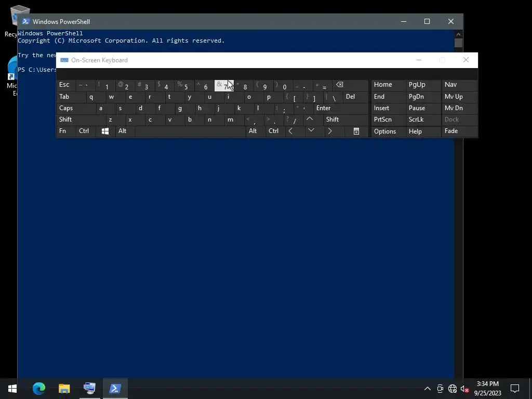Tap the semicolon key
Viewport: 532px width, 399px height.
click(283, 108)
